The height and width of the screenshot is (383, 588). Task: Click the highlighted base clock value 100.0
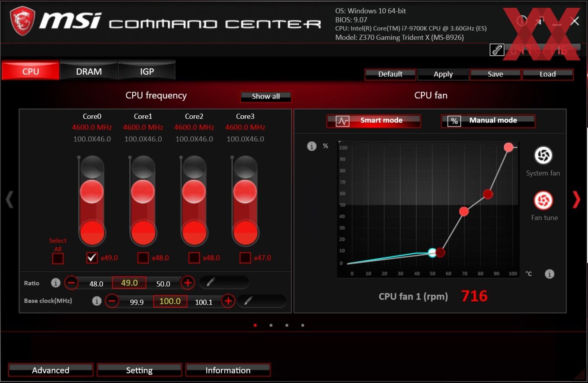pos(170,301)
